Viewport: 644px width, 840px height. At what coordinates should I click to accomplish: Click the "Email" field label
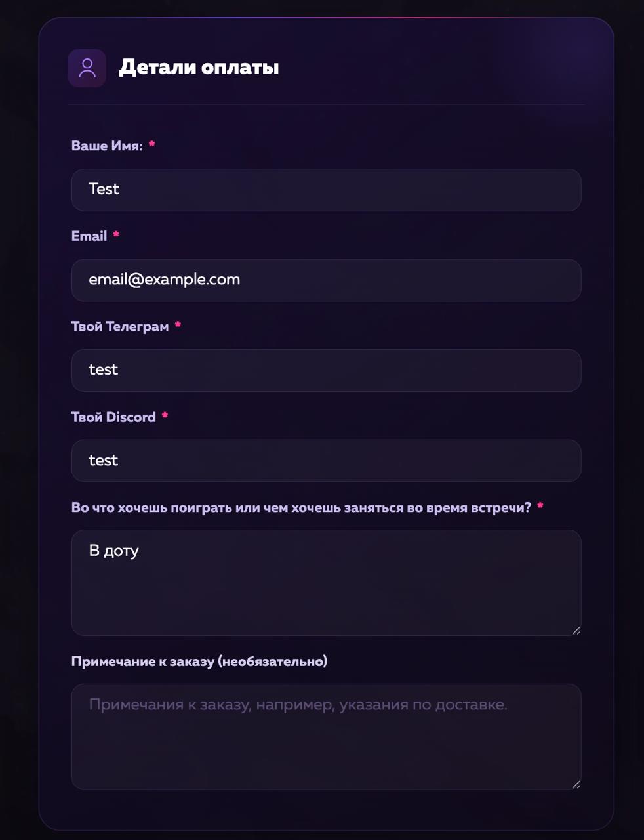tap(89, 236)
